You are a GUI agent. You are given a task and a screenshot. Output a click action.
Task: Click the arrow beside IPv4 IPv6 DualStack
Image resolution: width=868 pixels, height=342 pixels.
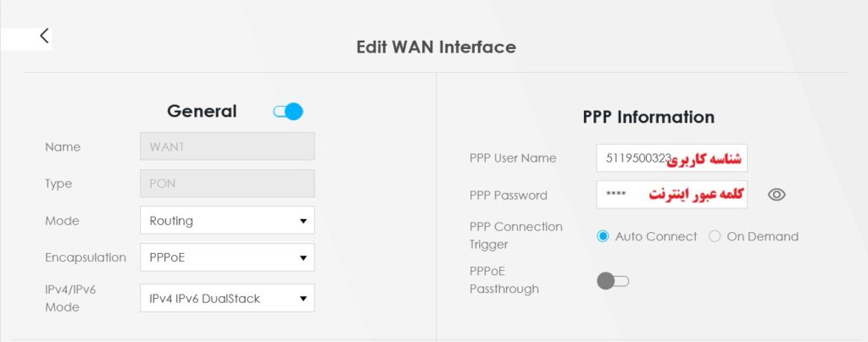click(303, 299)
